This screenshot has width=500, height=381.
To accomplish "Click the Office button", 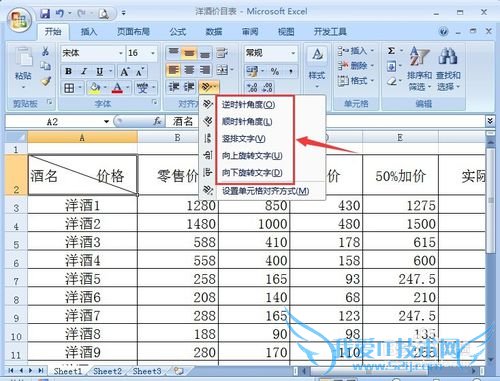I will [19, 19].
